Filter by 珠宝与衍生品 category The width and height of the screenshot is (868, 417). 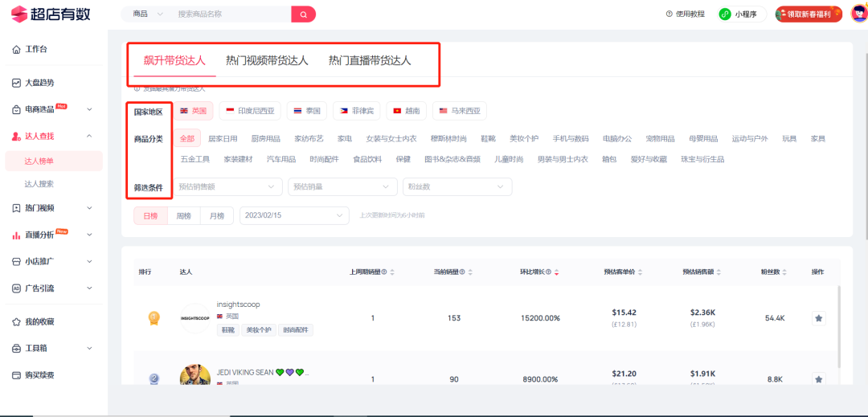click(702, 159)
